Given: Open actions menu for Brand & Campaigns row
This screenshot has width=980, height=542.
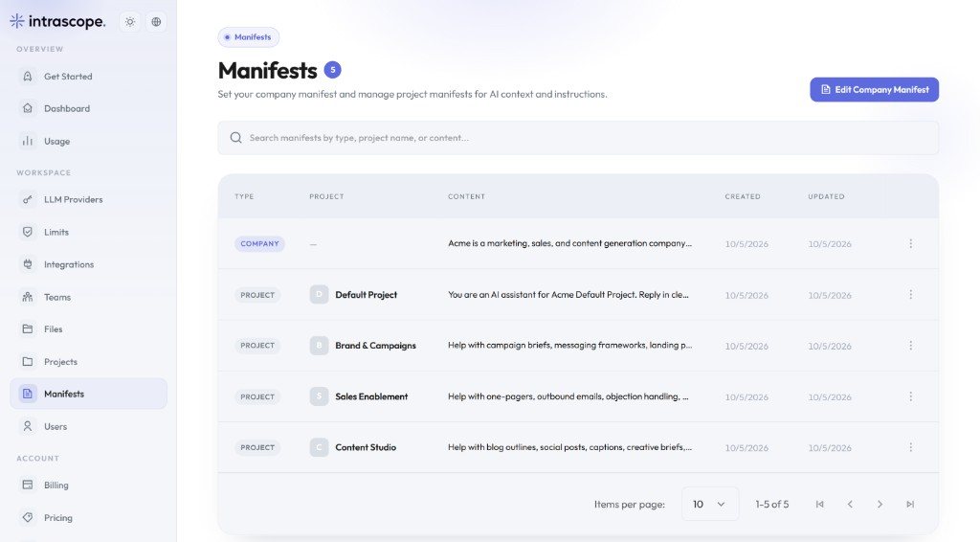Looking at the screenshot, I should pos(911,345).
